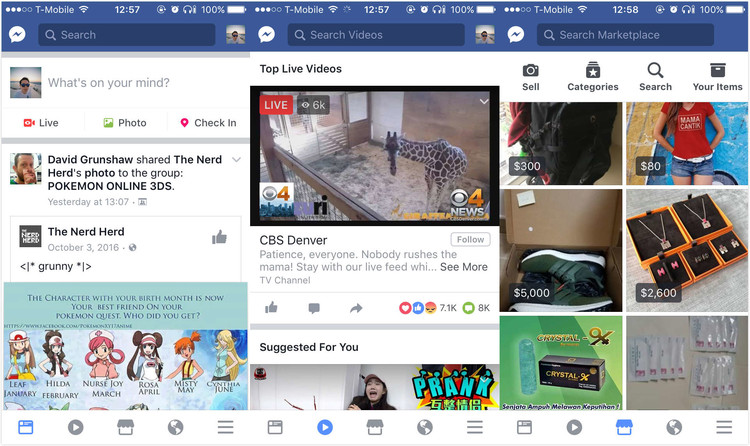Open the white packets listing
The image size is (750, 446).
coord(687,363)
